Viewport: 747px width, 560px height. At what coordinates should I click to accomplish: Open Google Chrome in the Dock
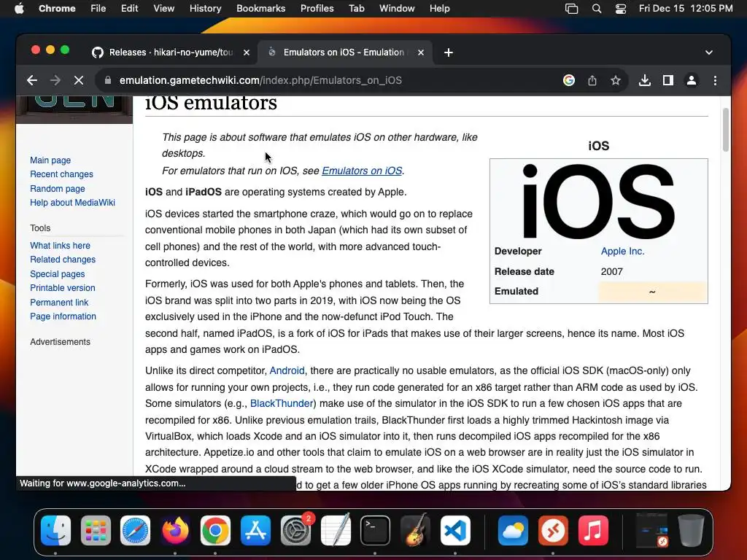[x=215, y=530]
